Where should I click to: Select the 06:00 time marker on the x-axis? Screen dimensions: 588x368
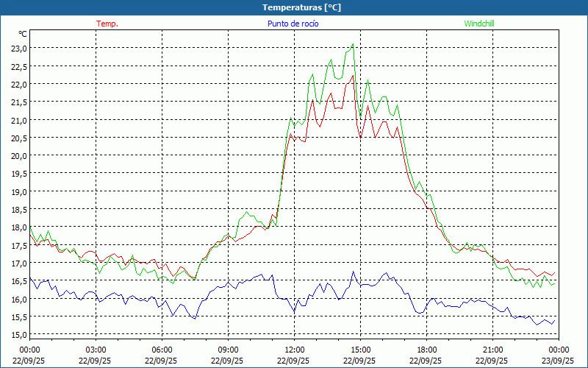[x=162, y=350]
